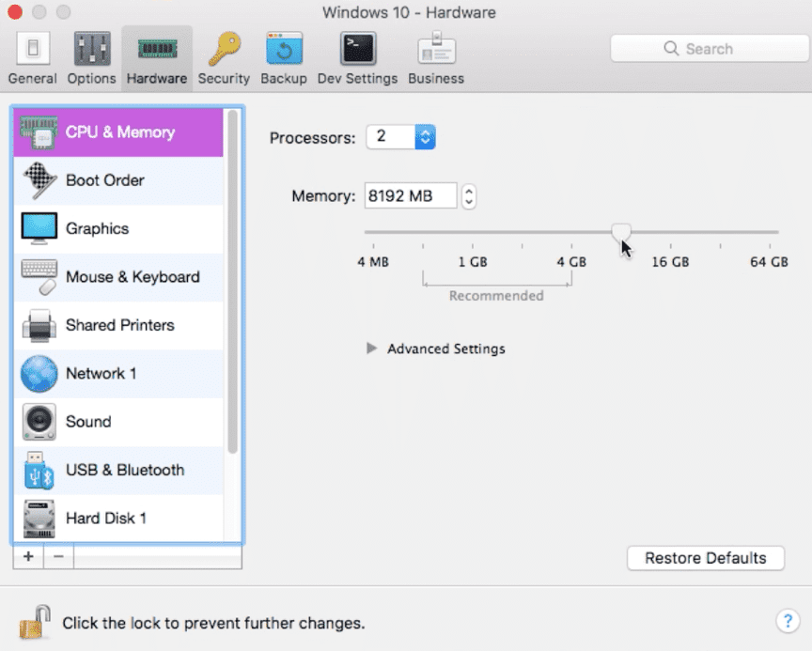Switch to the Options tab
This screenshot has height=651, width=812.
(x=92, y=58)
